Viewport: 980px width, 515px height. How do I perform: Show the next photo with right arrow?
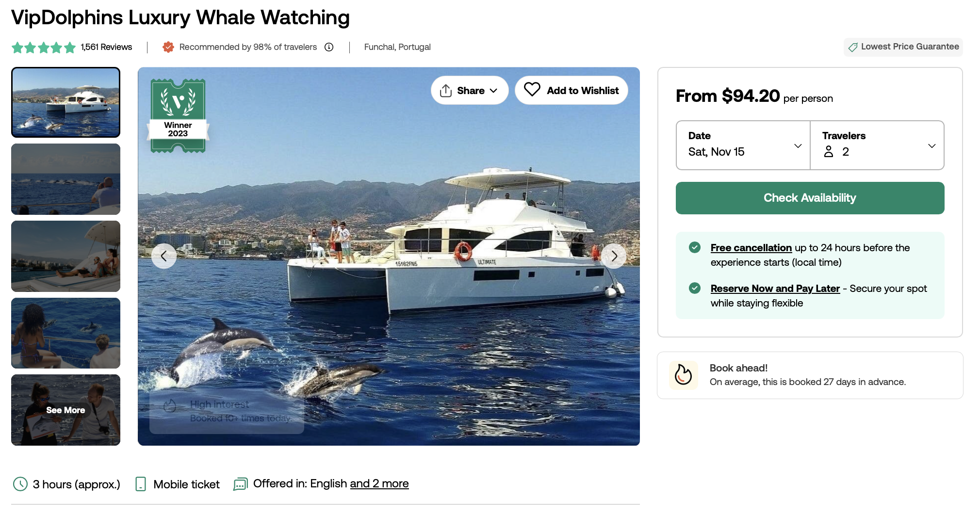click(614, 256)
